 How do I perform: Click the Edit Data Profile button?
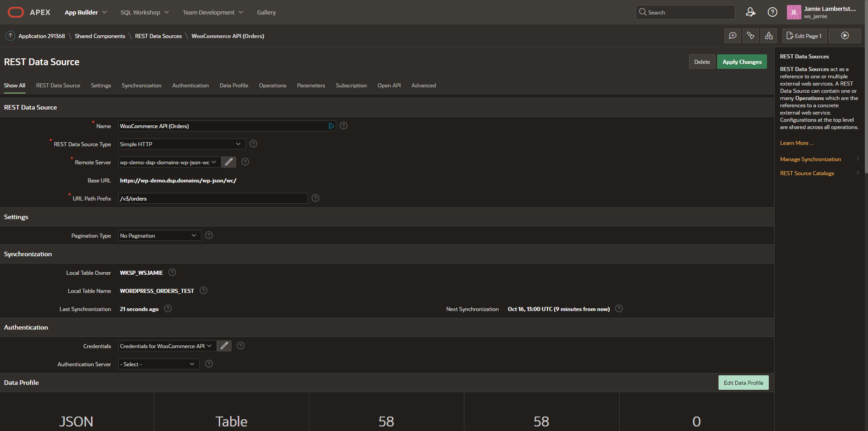(x=743, y=383)
